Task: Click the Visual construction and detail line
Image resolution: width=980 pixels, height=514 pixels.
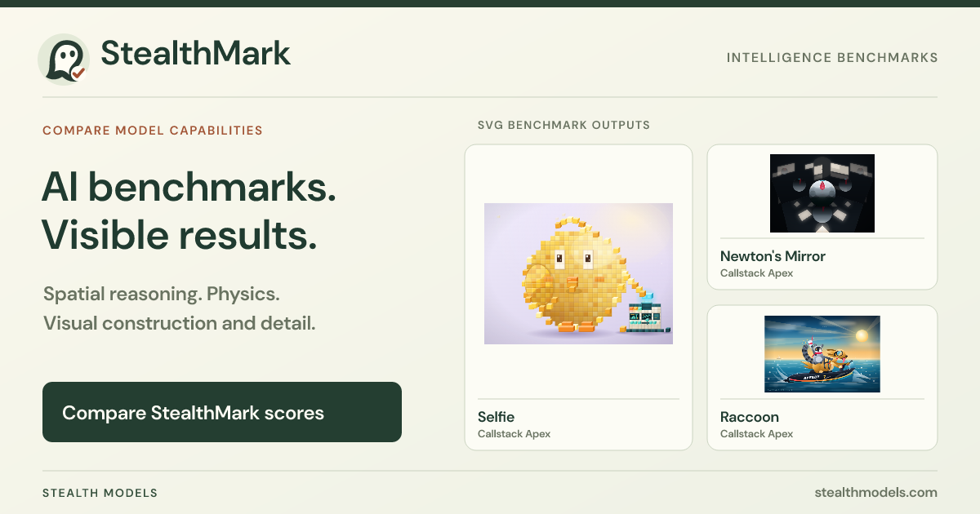Action: (179, 323)
